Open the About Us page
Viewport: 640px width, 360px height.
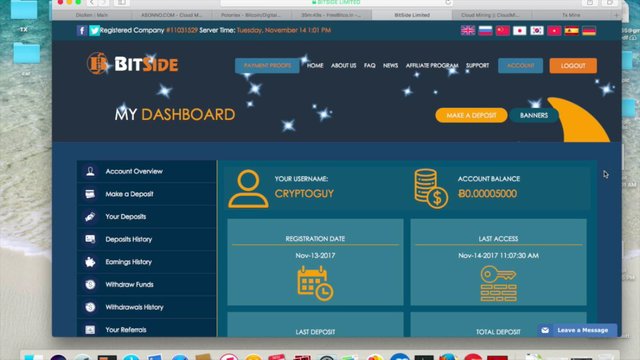pyautogui.click(x=343, y=65)
